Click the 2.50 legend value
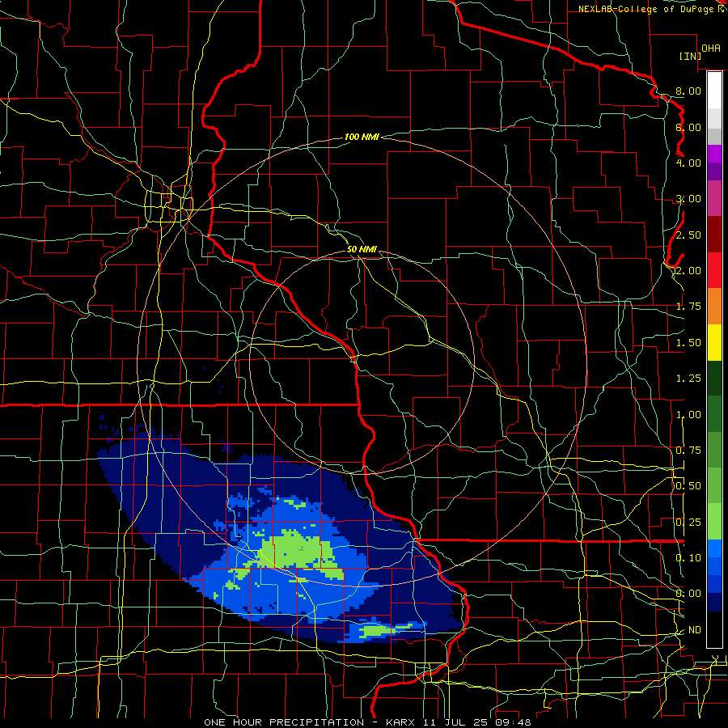728x728 pixels. [x=688, y=235]
